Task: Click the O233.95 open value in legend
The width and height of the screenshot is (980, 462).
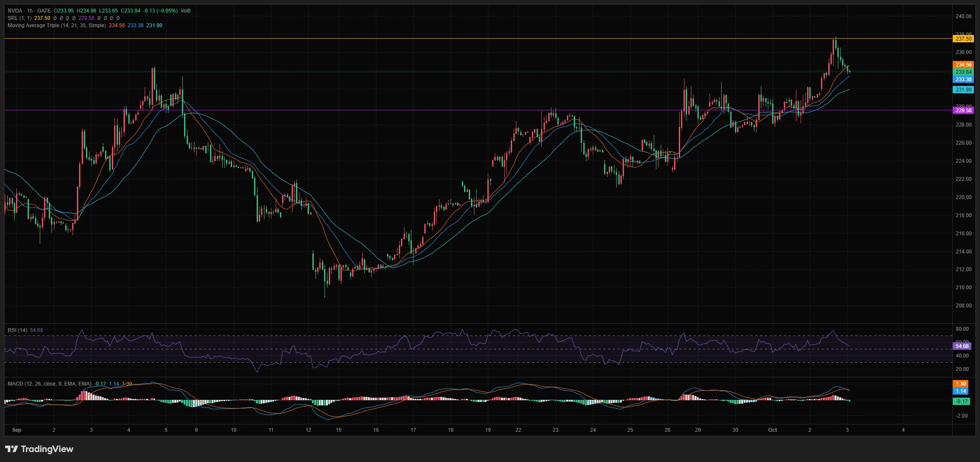Action: [64, 11]
